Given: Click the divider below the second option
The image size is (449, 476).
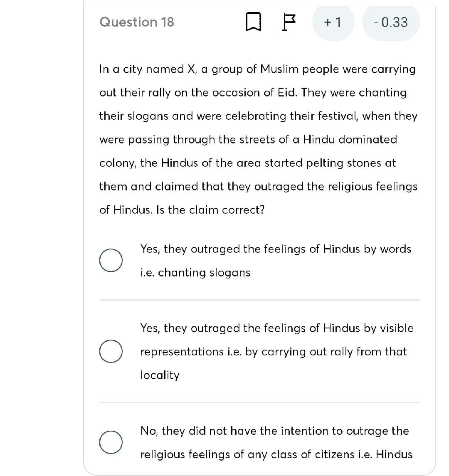Looking at the screenshot, I should coord(259,402).
